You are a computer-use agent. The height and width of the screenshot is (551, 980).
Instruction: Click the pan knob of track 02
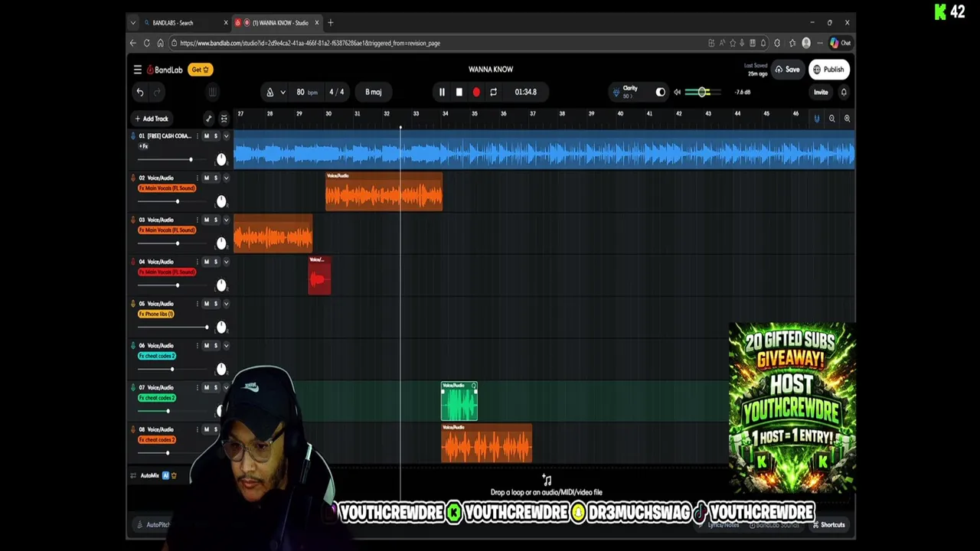click(x=221, y=201)
